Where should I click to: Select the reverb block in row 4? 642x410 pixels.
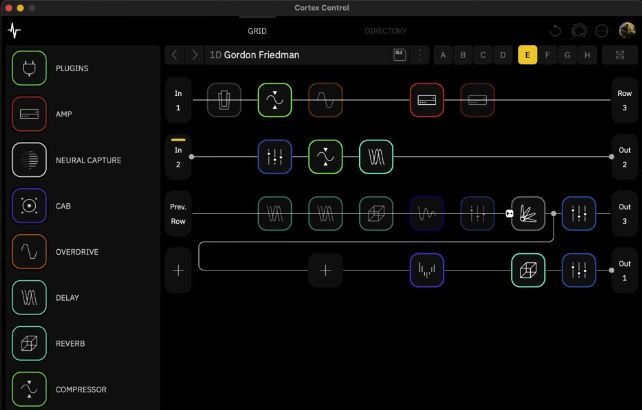coord(528,270)
